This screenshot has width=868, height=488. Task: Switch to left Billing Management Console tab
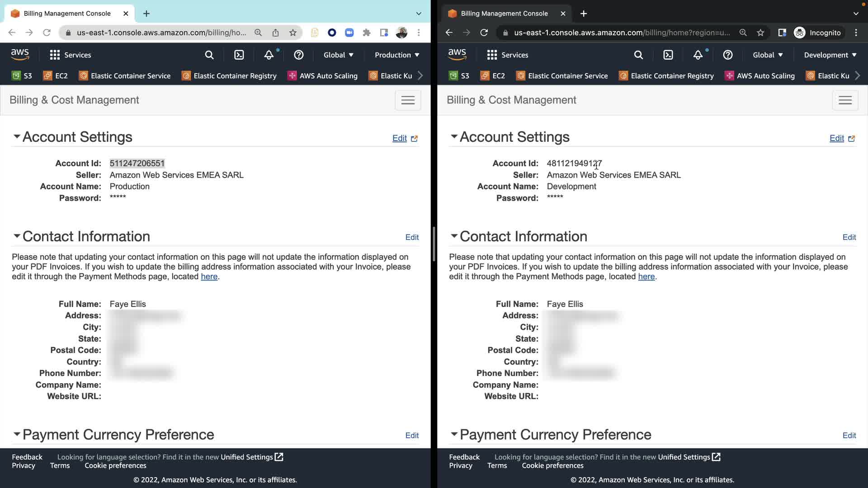point(67,14)
